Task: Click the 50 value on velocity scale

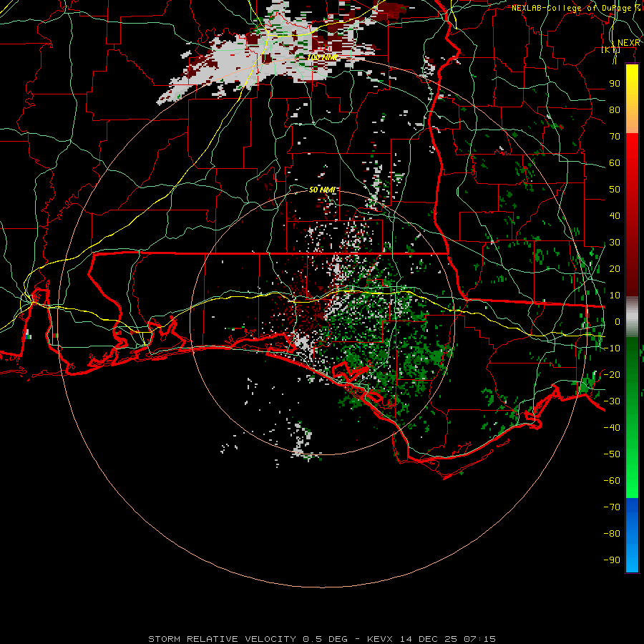Action: click(x=615, y=190)
